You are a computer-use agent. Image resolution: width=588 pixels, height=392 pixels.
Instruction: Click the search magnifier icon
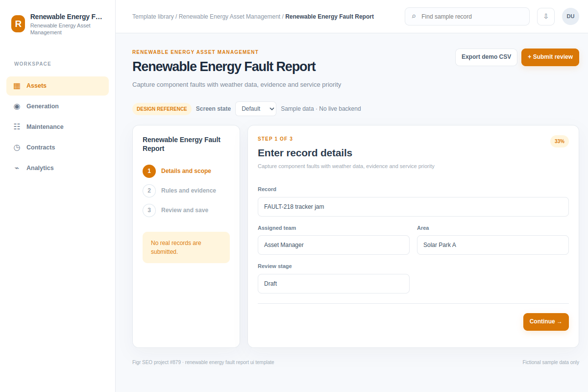click(414, 17)
